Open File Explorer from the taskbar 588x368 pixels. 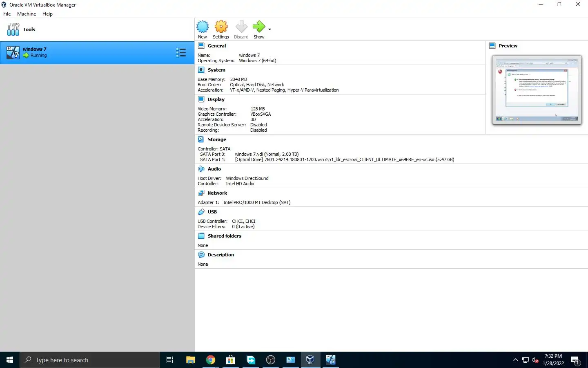pyautogui.click(x=190, y=360)
